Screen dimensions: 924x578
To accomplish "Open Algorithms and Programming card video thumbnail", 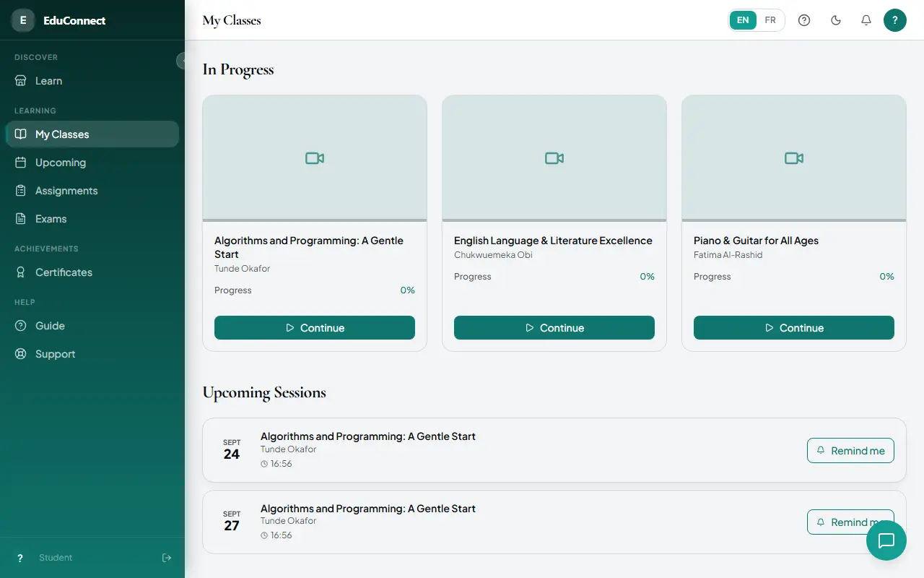I will coord(315,158).
